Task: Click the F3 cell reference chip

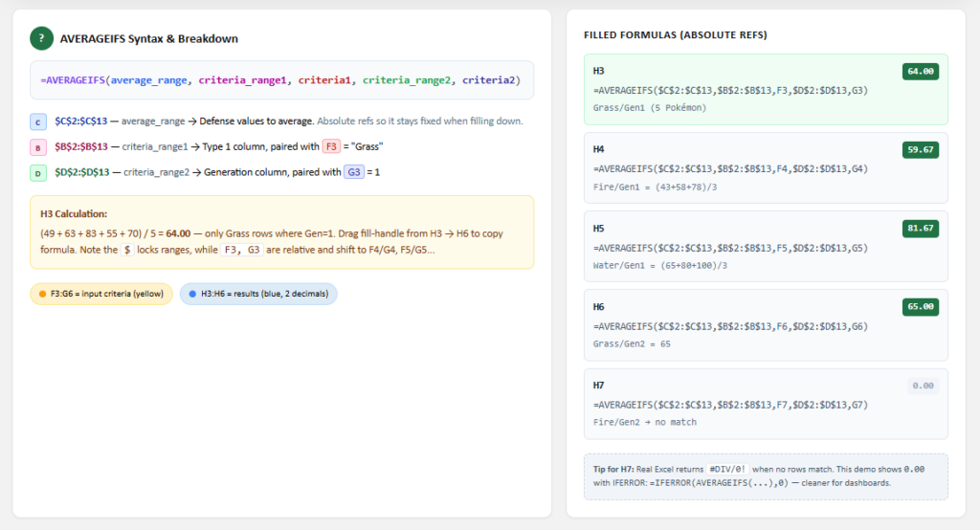Action: [331, 147]
